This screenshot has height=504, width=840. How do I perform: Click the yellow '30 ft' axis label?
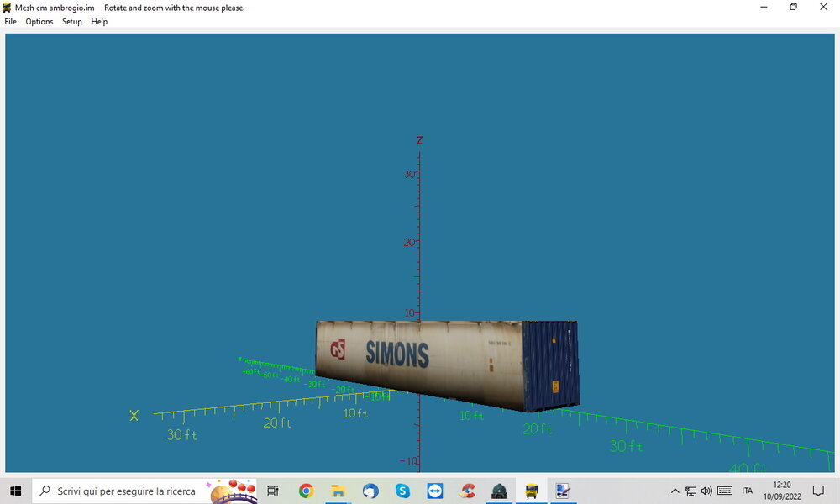click(181, 435)
